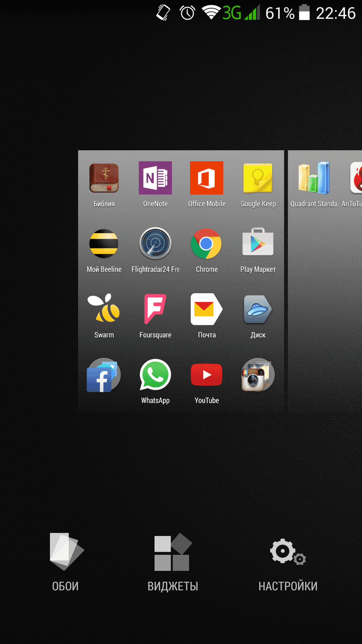
Task: Launch Chrome browser
Action: [x=206, y=243]
